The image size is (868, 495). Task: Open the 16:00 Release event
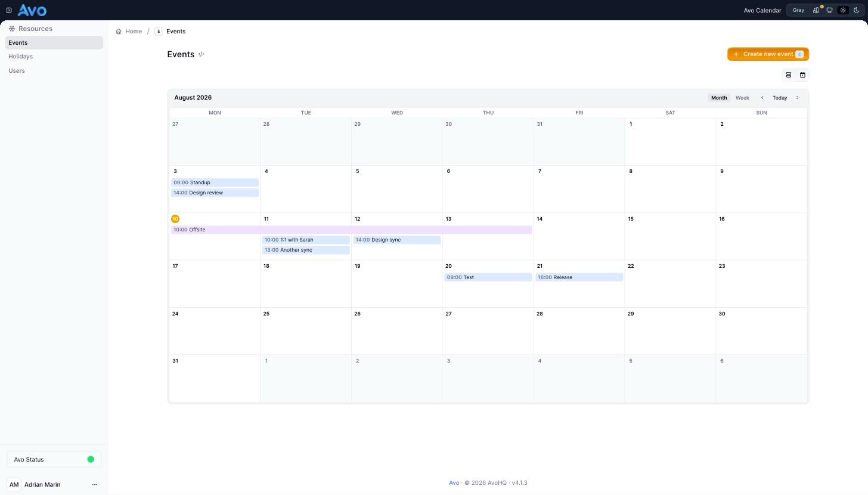(579, 277)
